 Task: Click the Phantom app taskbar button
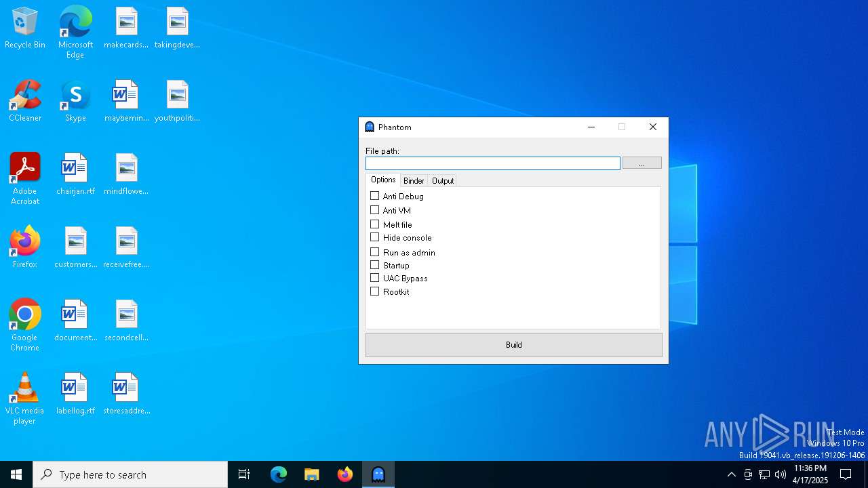pyautogui.click(x=378, y=474)
